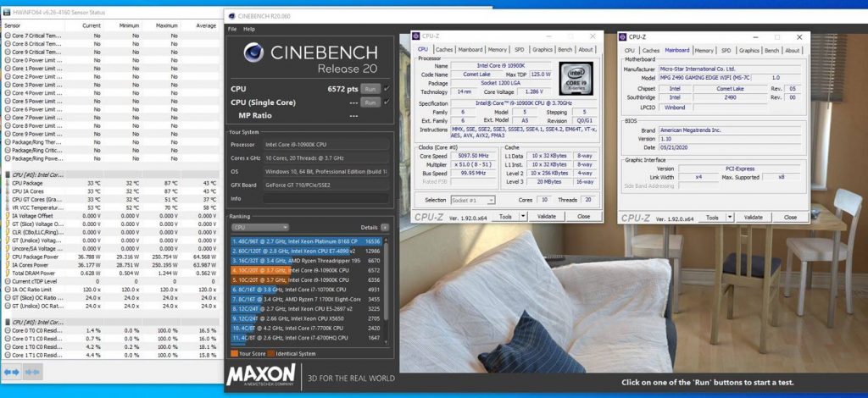Click the Total DRAM Power sensor row
Image resolution: width=868 pixels, height=398 pixels.
pos(110,273)
